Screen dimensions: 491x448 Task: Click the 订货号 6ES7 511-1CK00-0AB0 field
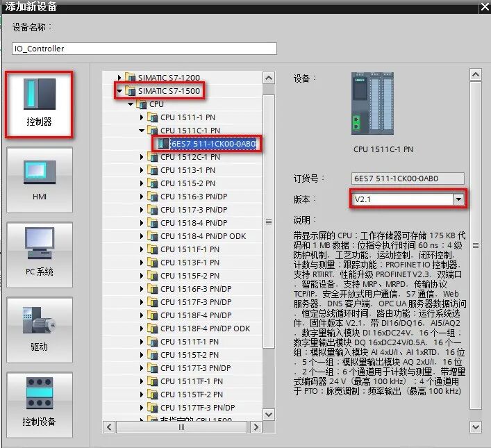[x=408, y=179]
